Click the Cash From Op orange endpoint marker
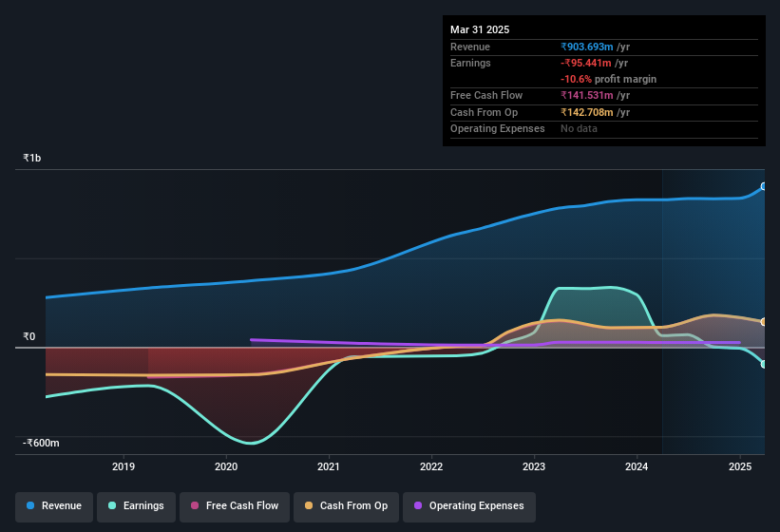This screenshot has height=532, width=780. click(x=764, y=322)
